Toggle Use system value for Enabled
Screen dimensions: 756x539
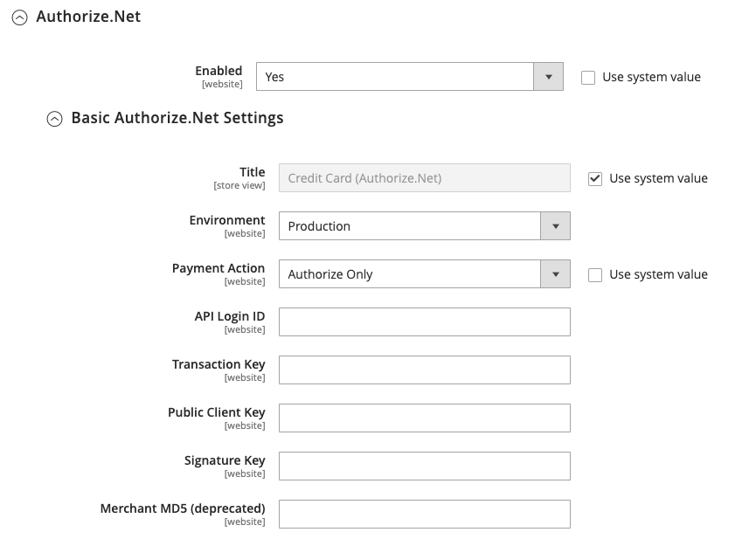click(588, 78)
